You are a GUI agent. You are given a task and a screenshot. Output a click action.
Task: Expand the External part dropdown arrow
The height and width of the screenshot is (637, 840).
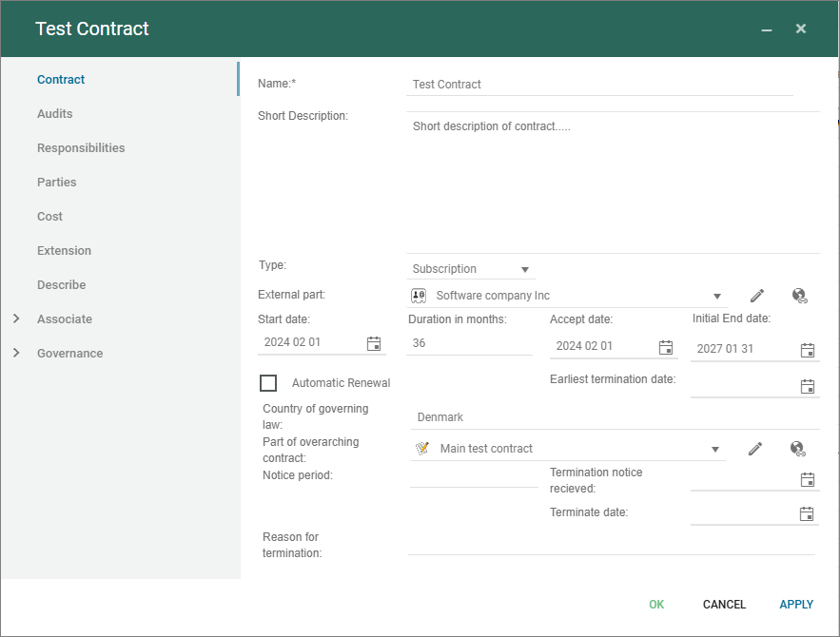pyautogui.click(x=717, y=297)
